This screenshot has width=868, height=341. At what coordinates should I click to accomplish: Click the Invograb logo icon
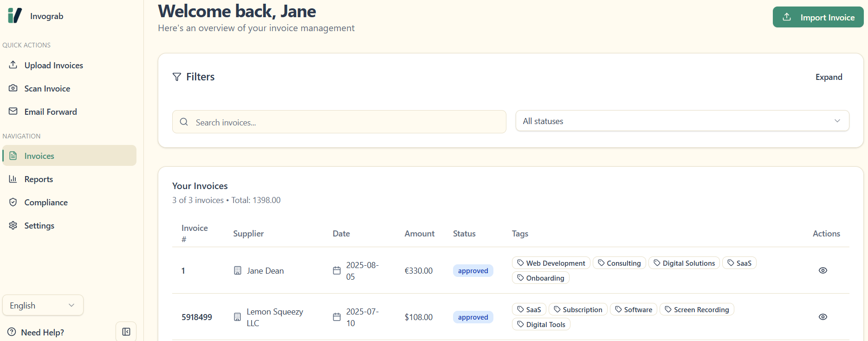click(15, 16)
